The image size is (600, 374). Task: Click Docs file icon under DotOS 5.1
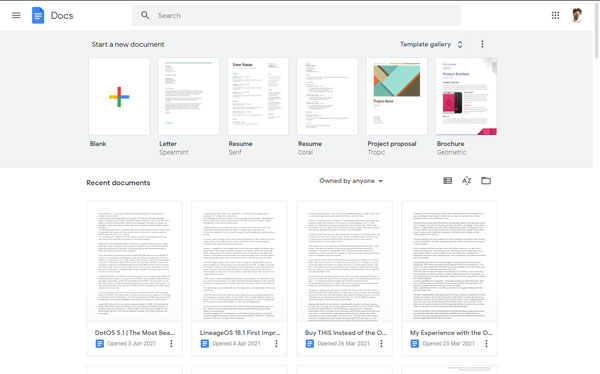(99, 343)
